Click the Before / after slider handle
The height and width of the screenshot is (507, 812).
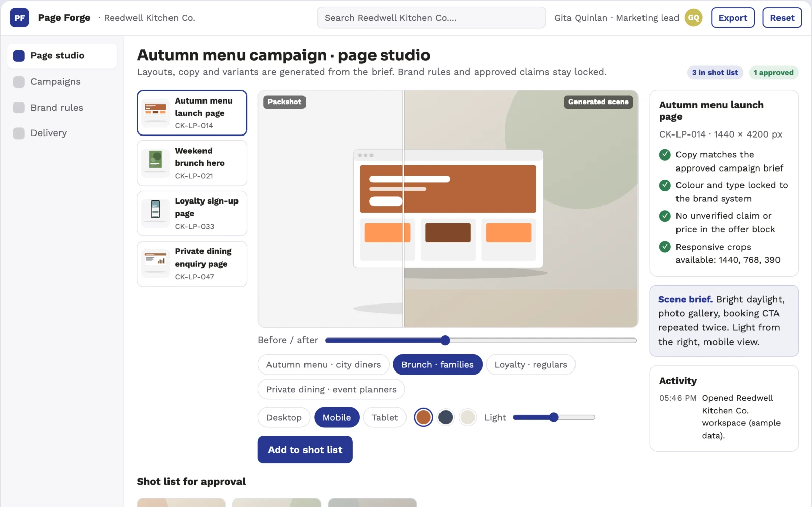click(445, 341)
